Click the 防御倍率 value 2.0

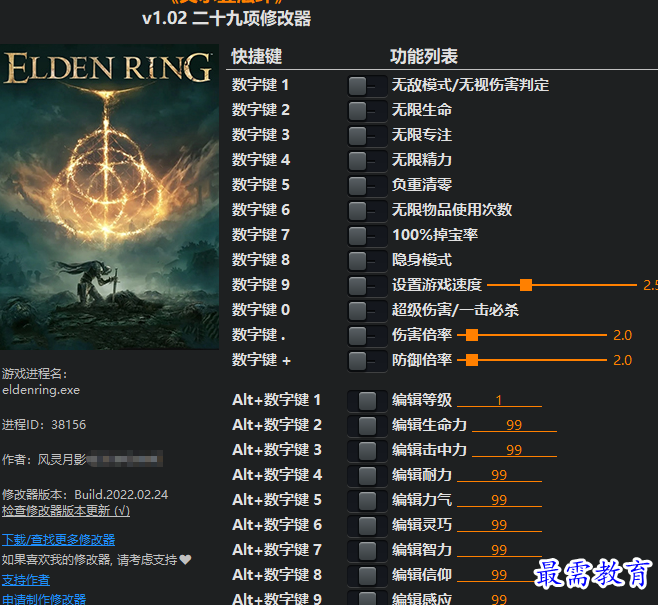(622, 360)
